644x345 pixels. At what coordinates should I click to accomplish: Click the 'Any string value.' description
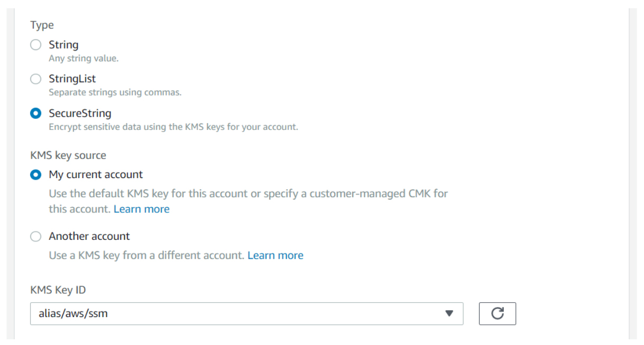(84, 59)
